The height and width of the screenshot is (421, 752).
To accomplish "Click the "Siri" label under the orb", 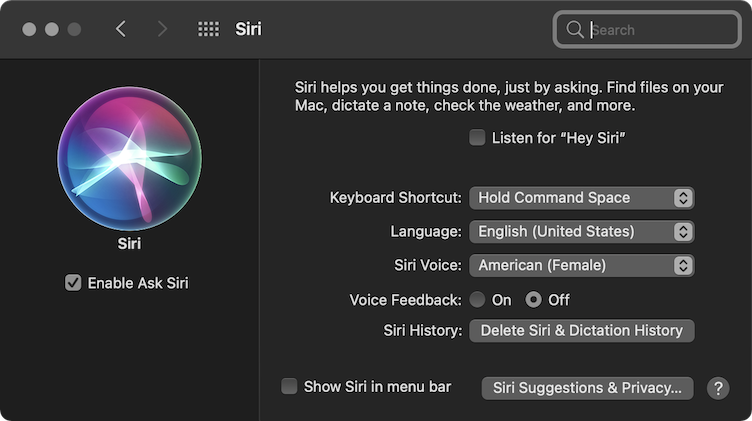I will pyautogui.click(x=129, y=244).
